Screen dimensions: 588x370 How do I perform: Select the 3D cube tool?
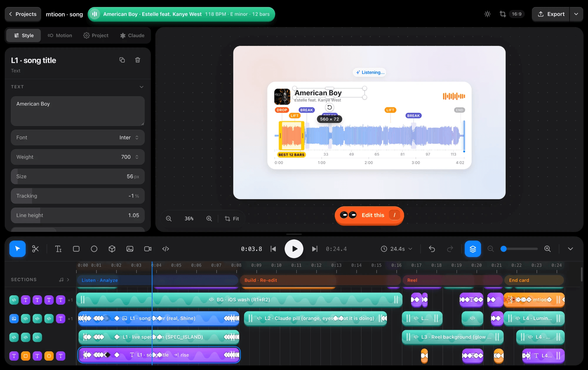click(112, 249)
